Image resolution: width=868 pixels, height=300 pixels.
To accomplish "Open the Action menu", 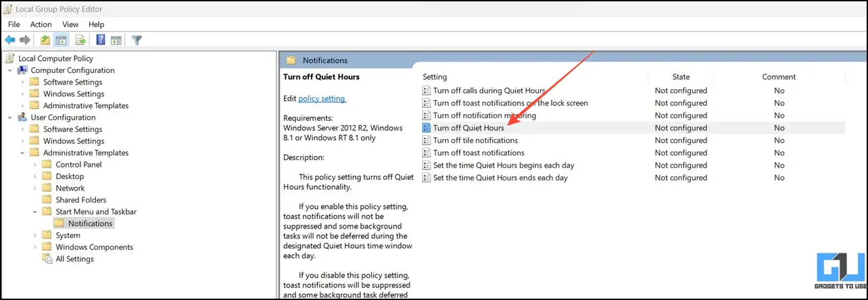I will pos(41,24).
